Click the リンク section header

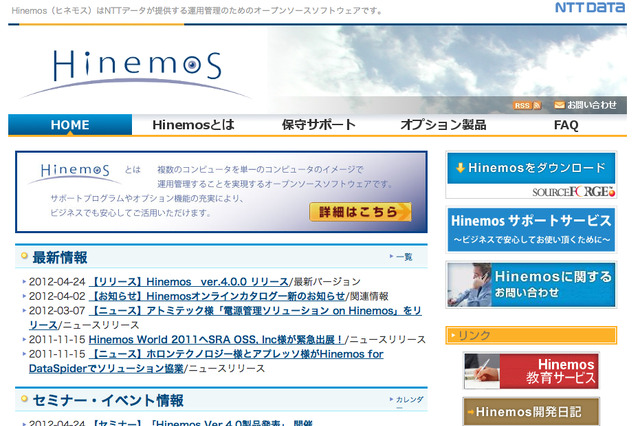coord(531,335)
